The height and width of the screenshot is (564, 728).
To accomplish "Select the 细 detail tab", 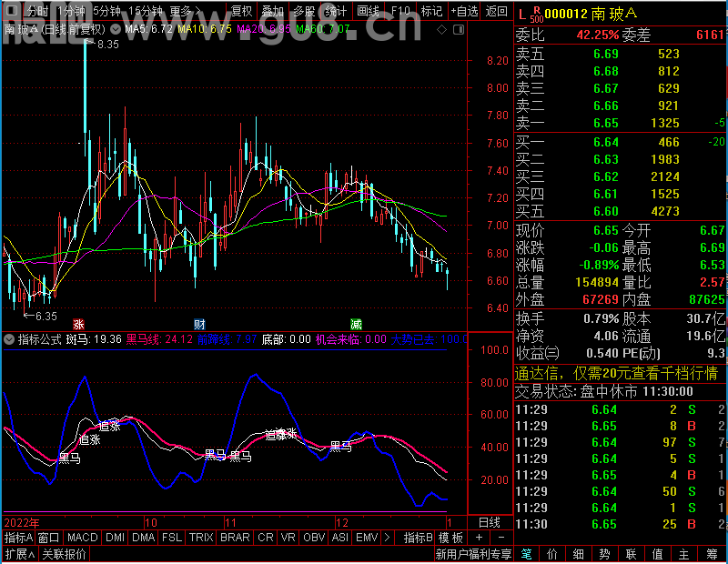I will pos(578,554).
